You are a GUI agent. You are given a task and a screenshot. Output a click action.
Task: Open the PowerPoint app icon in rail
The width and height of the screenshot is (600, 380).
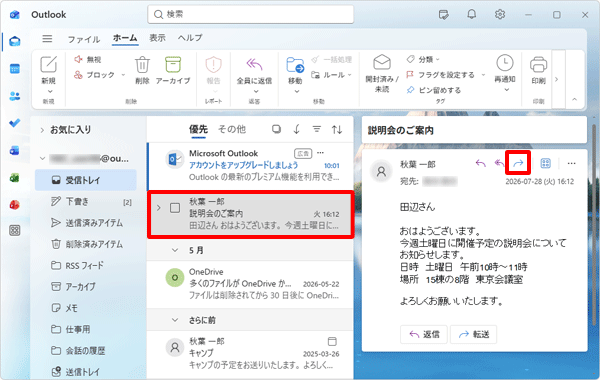click(15, 205)
